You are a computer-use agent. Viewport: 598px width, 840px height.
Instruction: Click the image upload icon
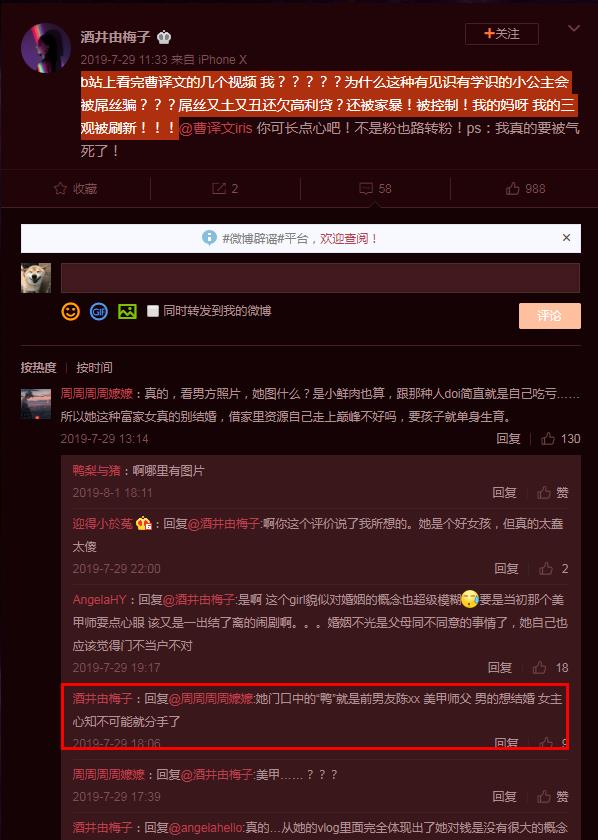(x=127, y=311)
